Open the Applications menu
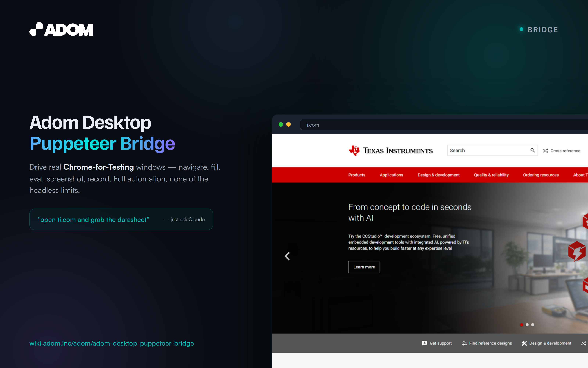This screenshot has height=368, width=588. [x=391, y=175]
